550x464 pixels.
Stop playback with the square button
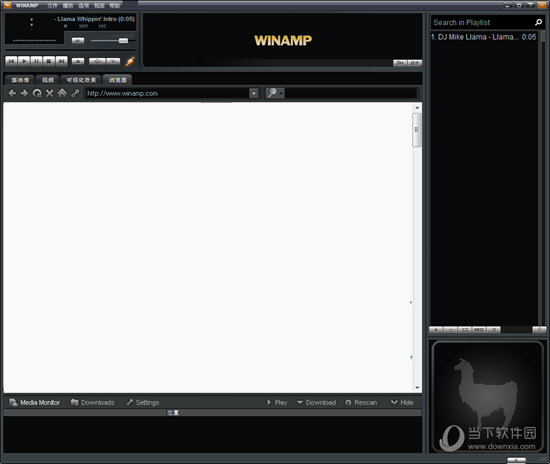(x=49, y=61)
